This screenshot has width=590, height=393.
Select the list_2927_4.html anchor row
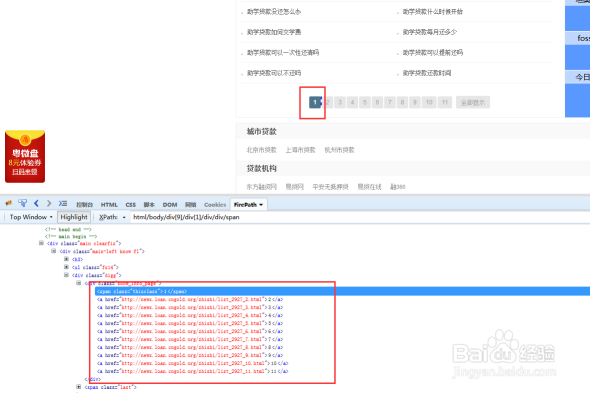tap(190, 315)
